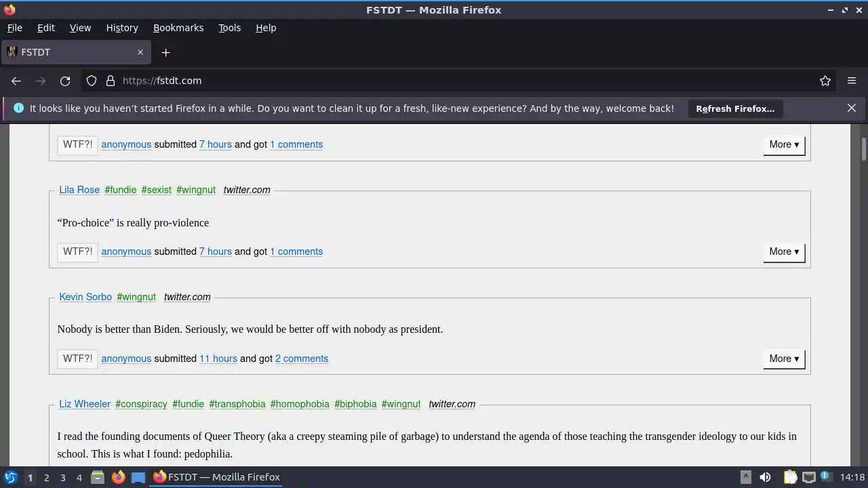868x488 pixels.
Task: Show site security padlock info
Action: point(111,81)
